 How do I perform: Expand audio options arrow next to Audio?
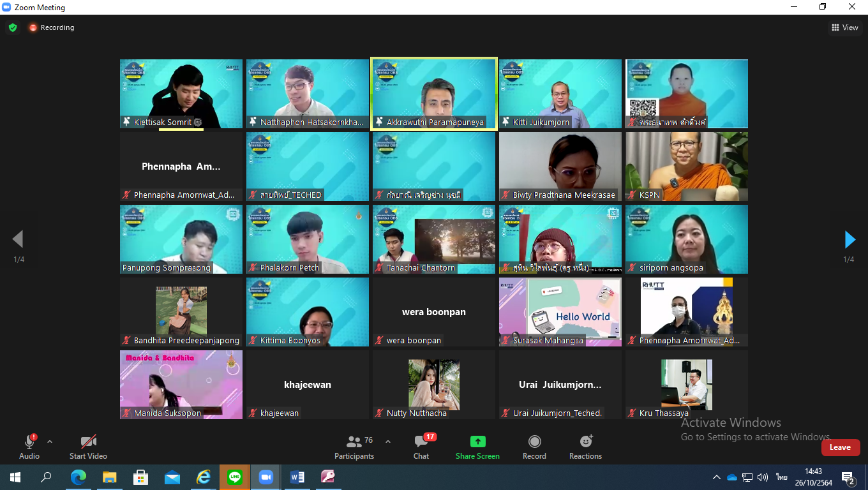coord(50,442)
